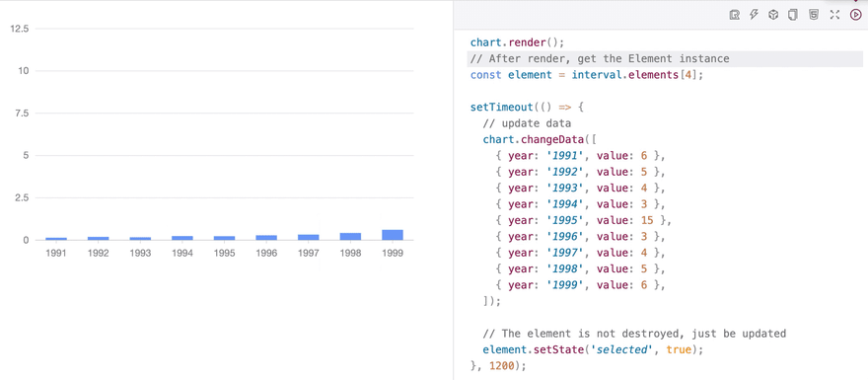Click the 'const element = interval.elements[4]' line
Image resolution: width=868 pixels, height=380 pixels.
pos(587,74)
